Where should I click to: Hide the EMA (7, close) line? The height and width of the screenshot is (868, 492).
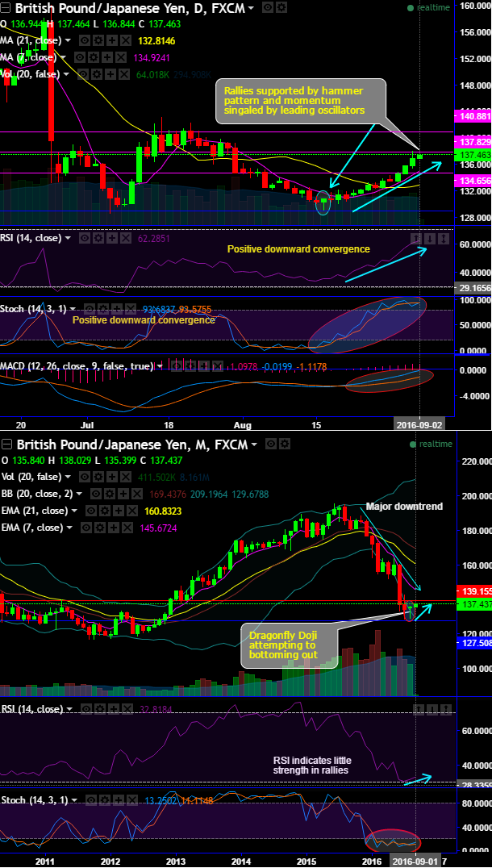coord(85,528)
